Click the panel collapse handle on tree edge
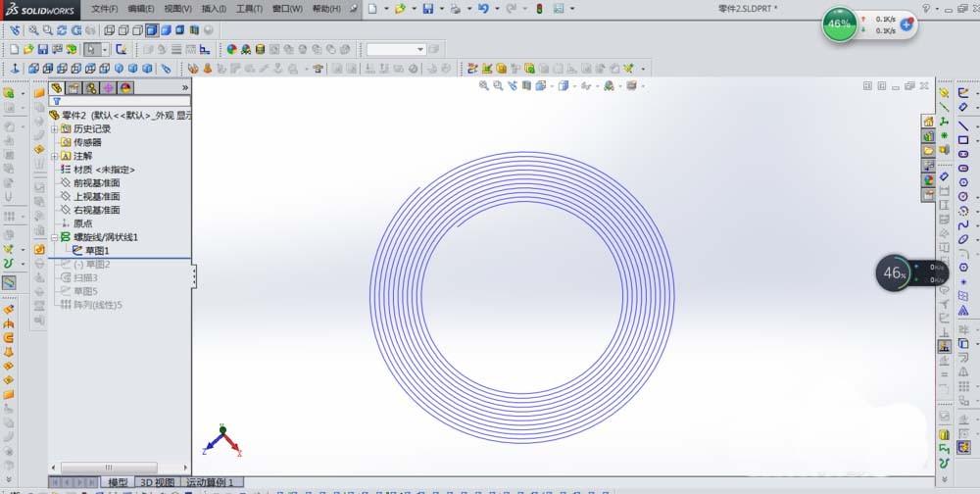Screen dimensions: 980x494 (194, 275)
